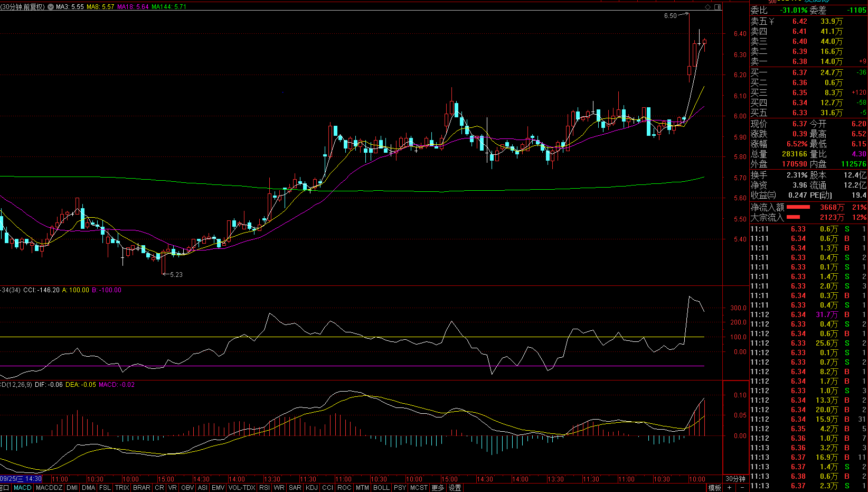Click the 净流入额 red bar
This screenshot has height=492, width=868.
tap(798, 207)
